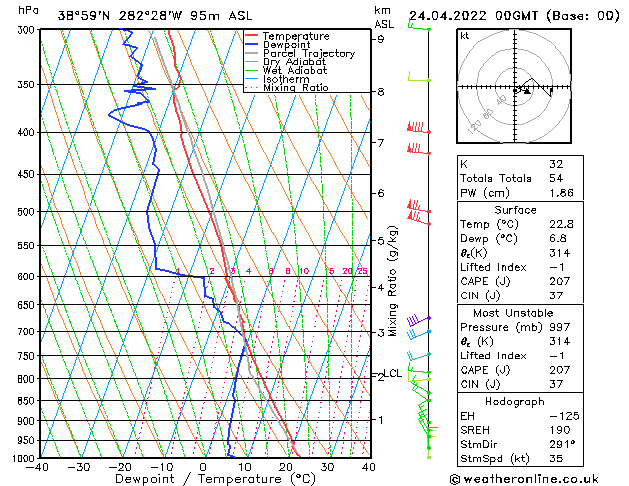Image resolution: width=629 pixels, height=486 pixels.
Task: Click the Pressure (mb) value 997
Action: click(560, 327)
